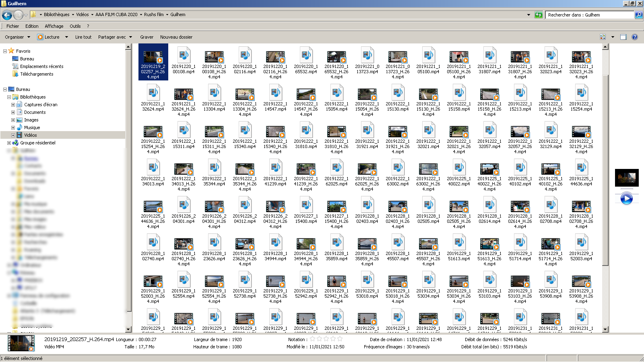Click the Back navigation arrow
Image resolution: width=644 pixels, height=362 pixels.
coord(7,15)
